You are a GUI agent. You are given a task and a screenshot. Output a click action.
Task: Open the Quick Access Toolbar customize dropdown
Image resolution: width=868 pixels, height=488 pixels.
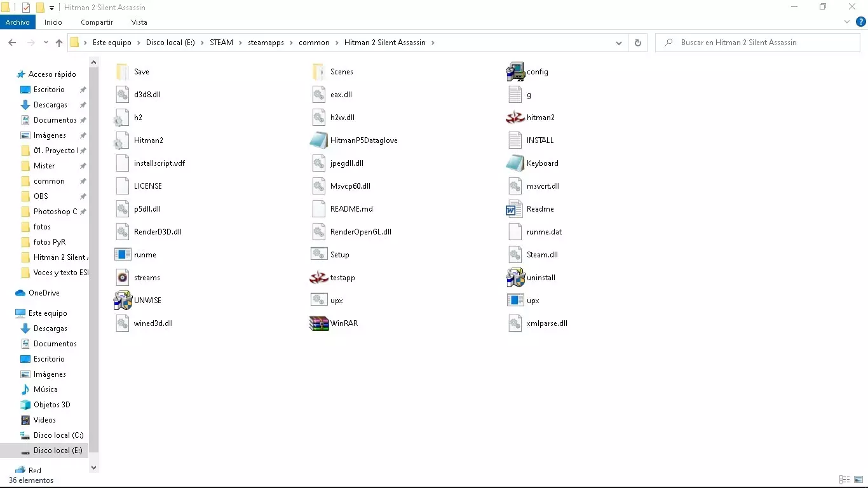tap(51, 8)
